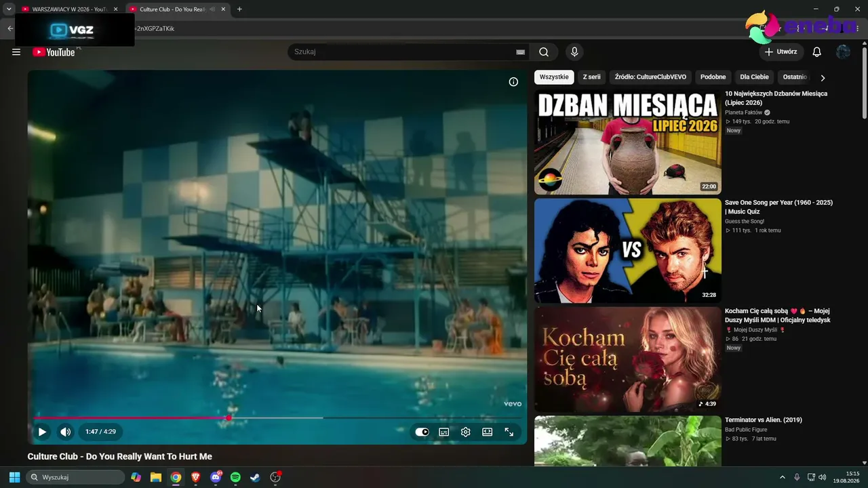Open the on-screen keyboard in search box
Viewport: 868px width, 488px height.
pos(520,52)
